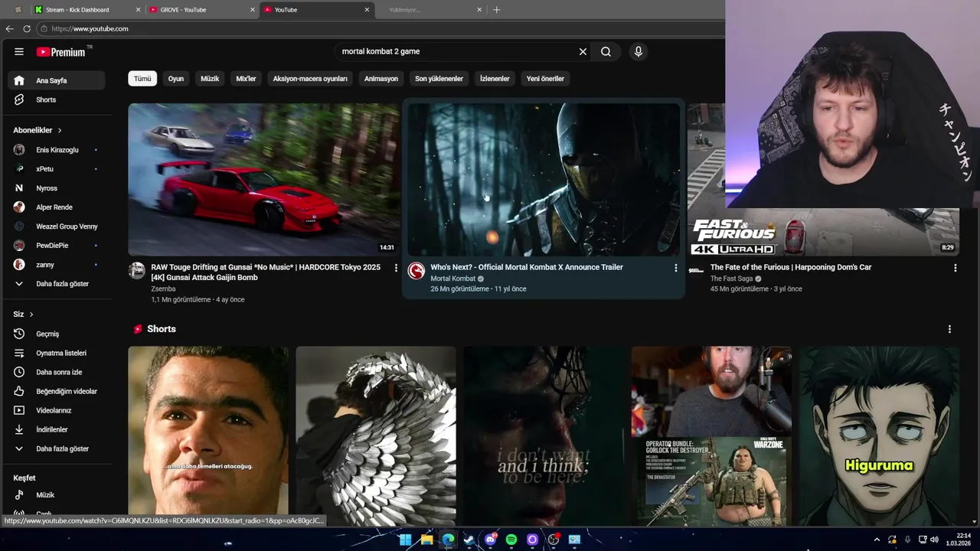Play the Warzone Operator Bundle short
The width and height of the screenshot is (980, 551).
click(x=711, y=435)
